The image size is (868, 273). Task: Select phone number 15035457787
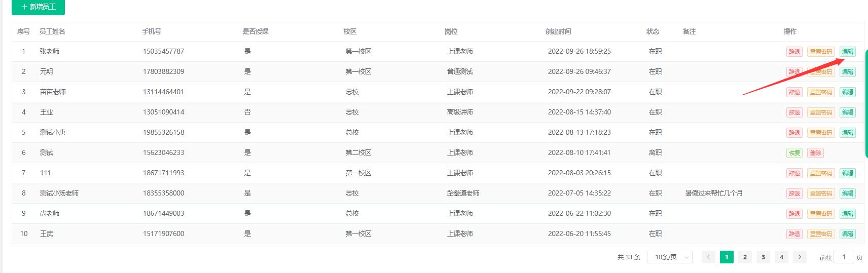pyautogui.click(x=163, y=52)
